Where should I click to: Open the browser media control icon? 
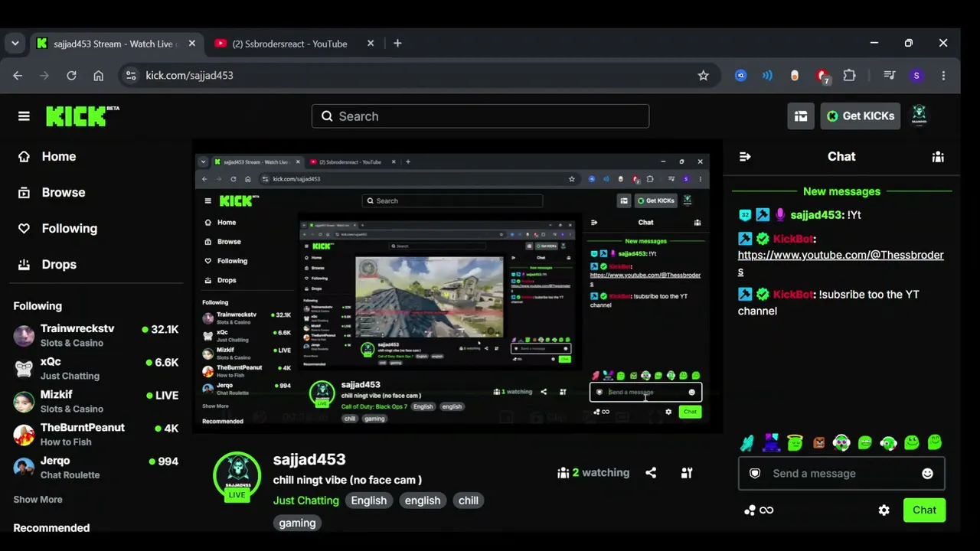[889, 75]
